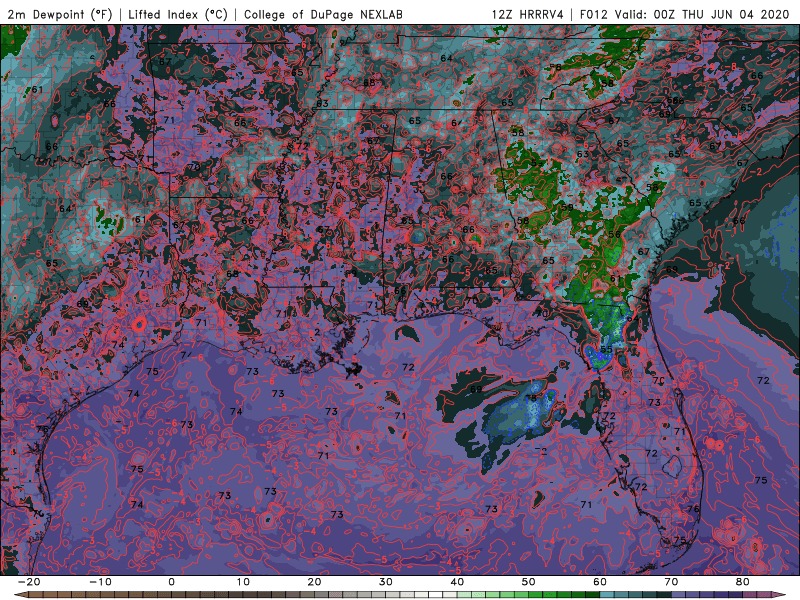This screenshot has height=600, width=800.
Task: Click the '55' dewpoint value in Florida's Big Bend
Action: tap(606, 349)
